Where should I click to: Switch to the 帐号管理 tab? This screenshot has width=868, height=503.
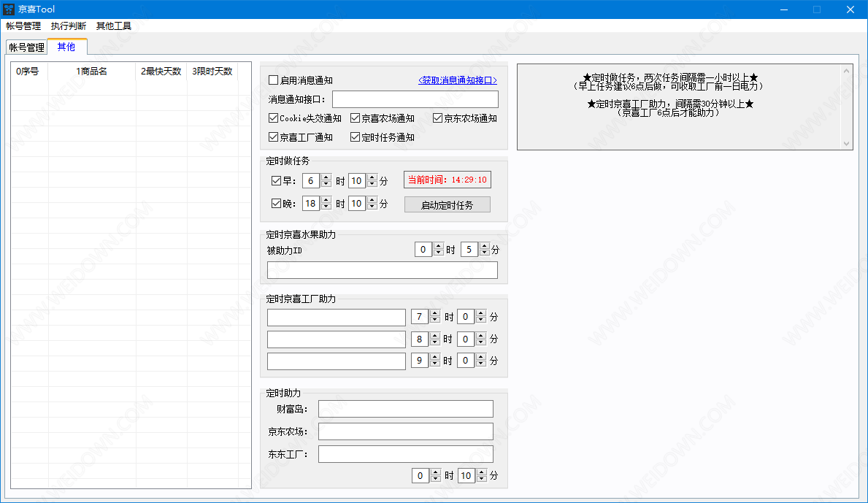(x=27, y=47)
